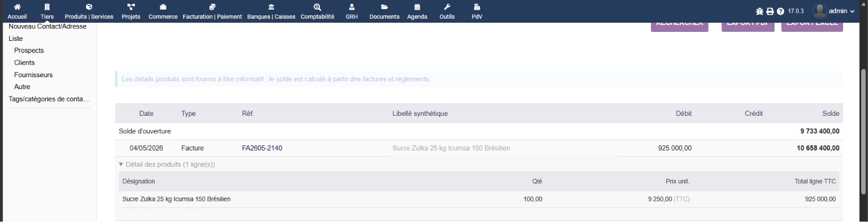Screen dimensions: 868x222
Task: Select Fournisseurs in the sidebar
Action: 33,75
